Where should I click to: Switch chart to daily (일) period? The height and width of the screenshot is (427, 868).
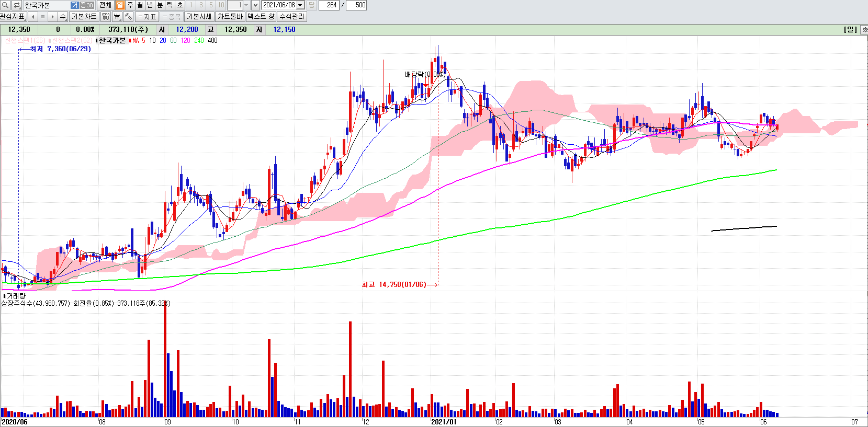[x=120, y=5]
